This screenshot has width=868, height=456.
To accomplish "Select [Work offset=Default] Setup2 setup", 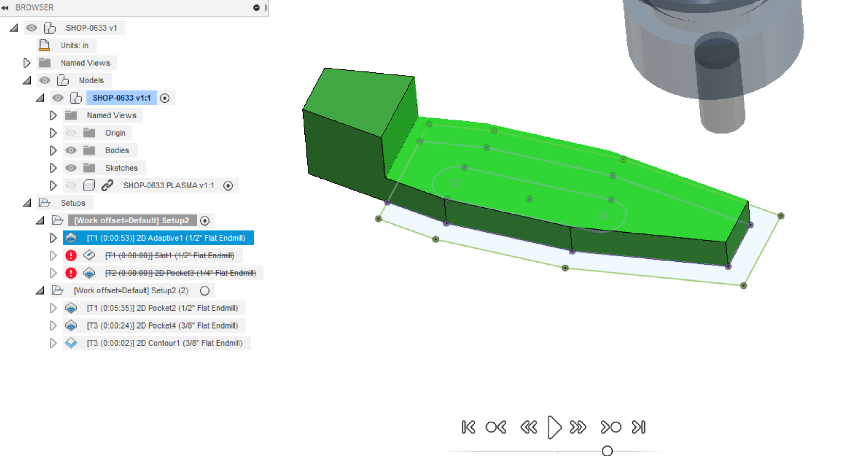I will coord(132,221).
